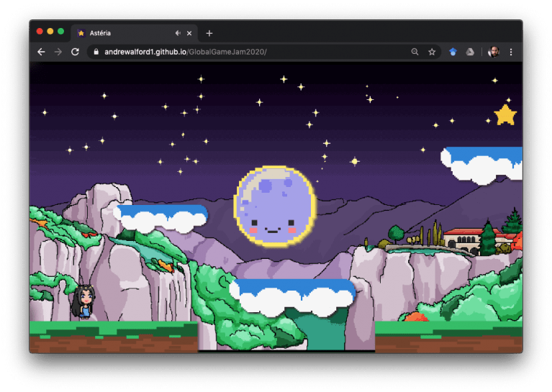The image size is (552, 392).
Task: Open the zoom magnifier in address bar
Action: tap(415, 52)
